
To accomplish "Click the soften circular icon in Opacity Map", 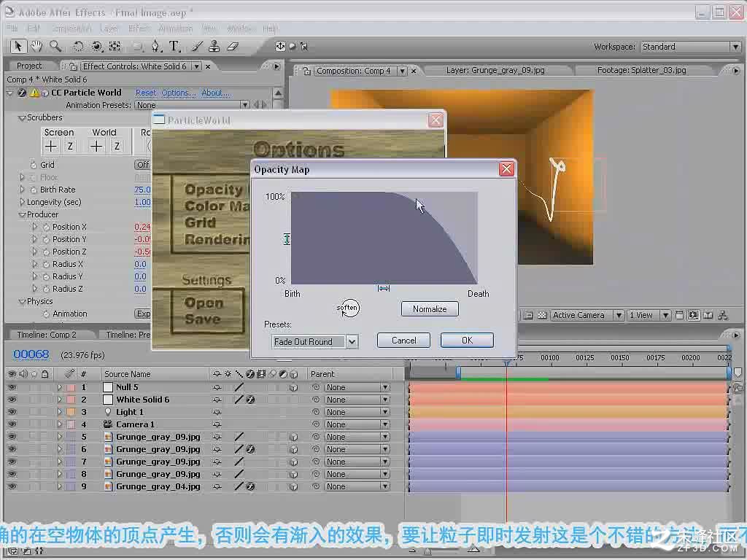I will pyautogui.click(x=348, y=308).
